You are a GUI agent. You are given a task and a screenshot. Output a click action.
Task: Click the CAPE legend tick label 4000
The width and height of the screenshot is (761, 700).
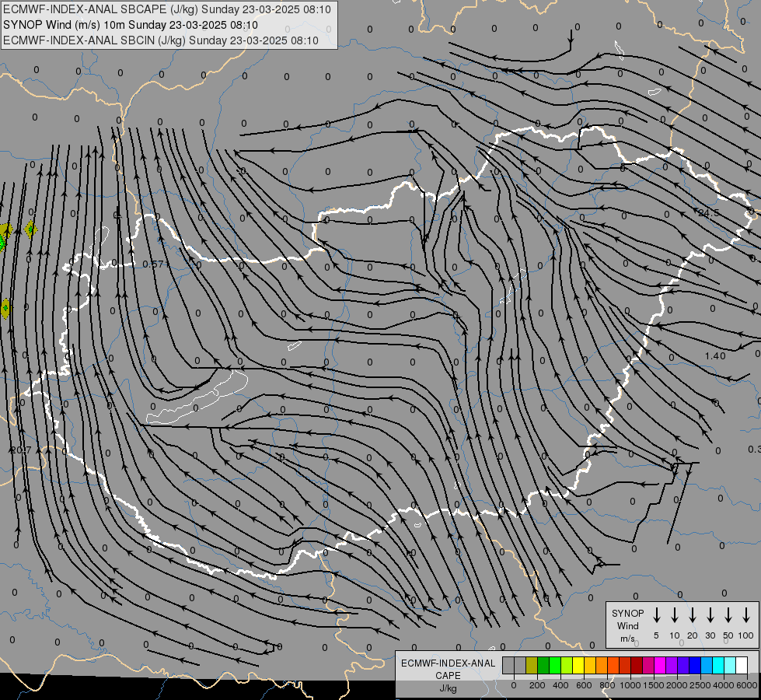724,685
